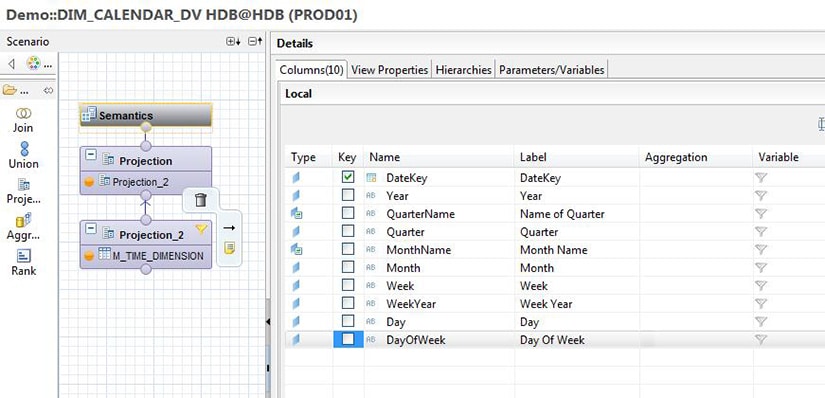Select the Semantics node
This screenshot has height=398, width=825.
(x=146, y=115)
